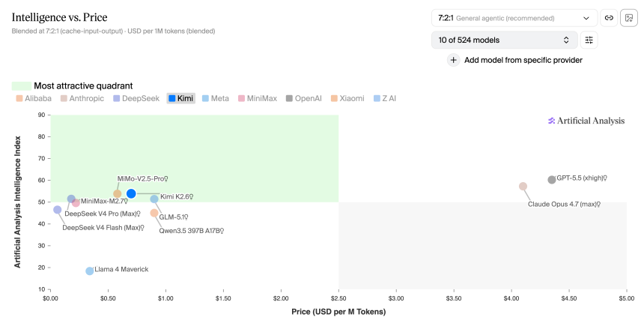Select the Llama 4 Maverick data point
Viewport: 644px width, 326px height.
[x=90, y=271]
